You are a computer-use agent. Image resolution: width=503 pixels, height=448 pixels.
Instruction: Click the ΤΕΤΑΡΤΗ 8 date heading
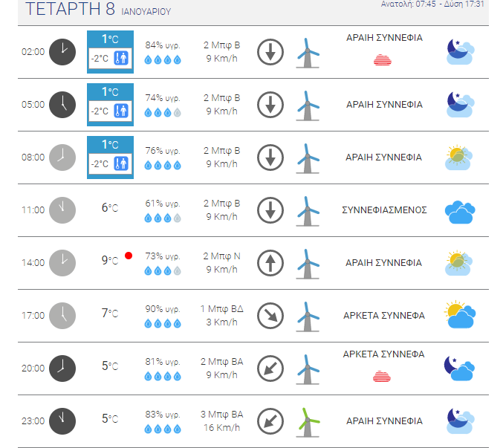click(70, 9)
